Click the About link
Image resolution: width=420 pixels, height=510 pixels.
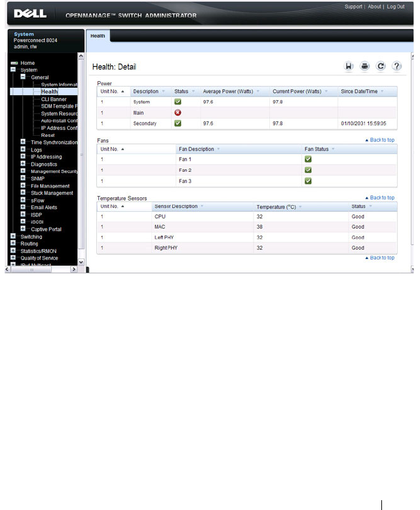point(375,7)
